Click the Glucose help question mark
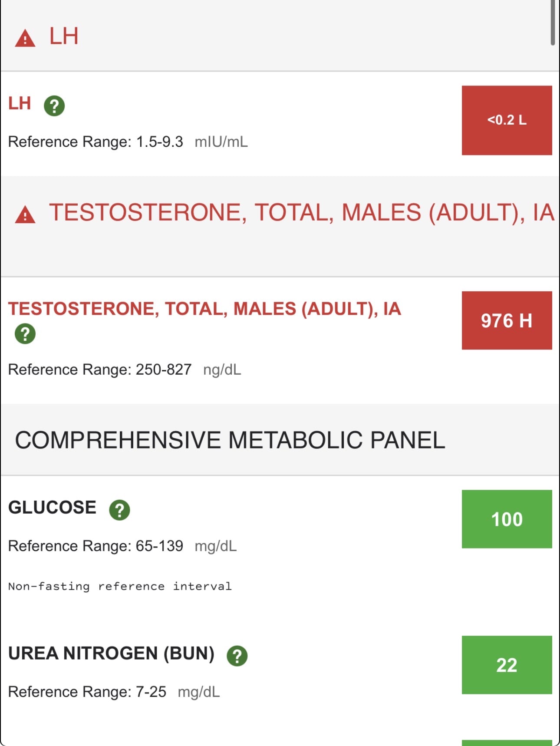Image resolution: width=560 pixels, height=746 pixels. (x=119, y=510)
